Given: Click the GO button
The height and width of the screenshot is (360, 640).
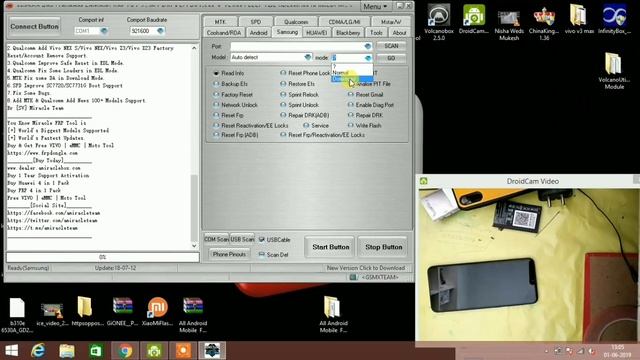Looking at the screenshot, I should 391,58.
